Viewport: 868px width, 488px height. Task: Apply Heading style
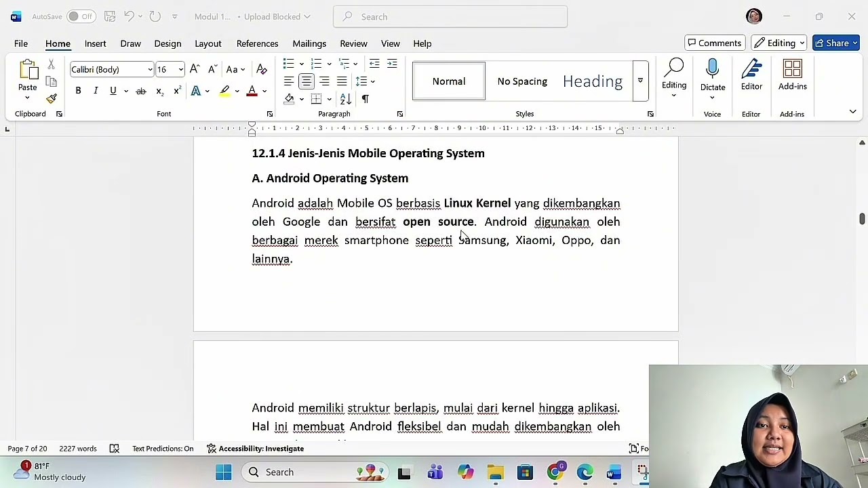point(593,81)
